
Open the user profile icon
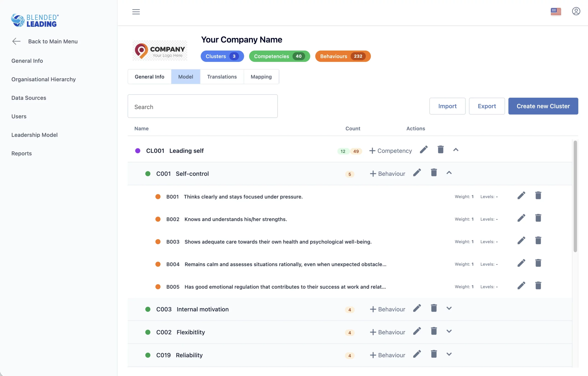[576, 11]
